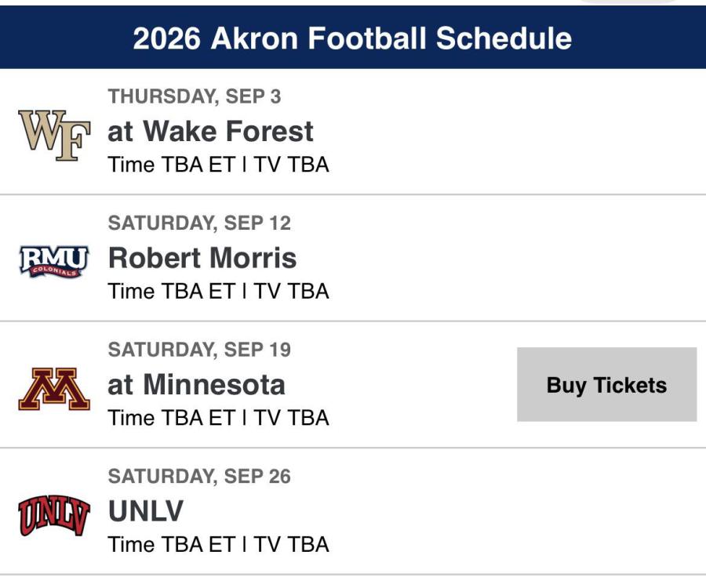Click "Time TBA ET" under Wake Forest

(171, 165)
